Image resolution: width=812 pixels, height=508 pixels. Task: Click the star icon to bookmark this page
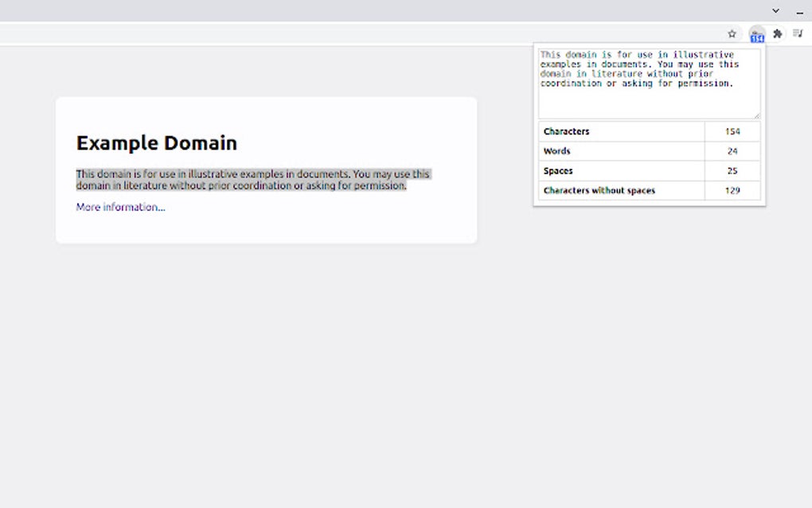(732, 33)
